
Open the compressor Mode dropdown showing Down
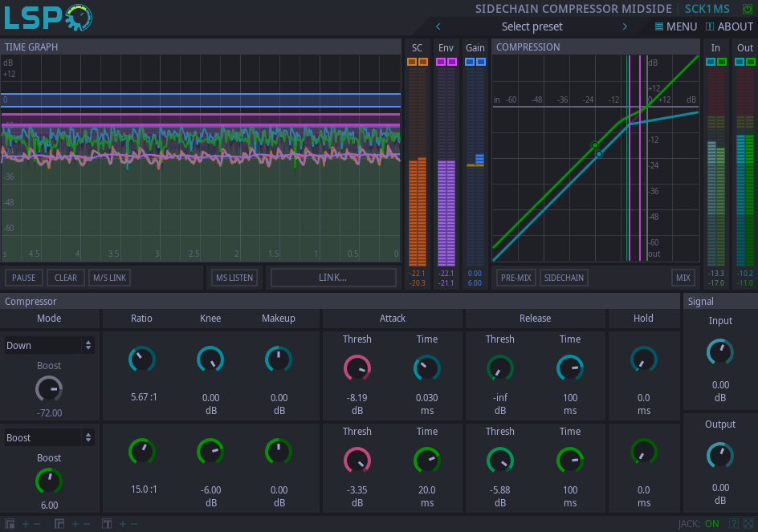[49, 345]
